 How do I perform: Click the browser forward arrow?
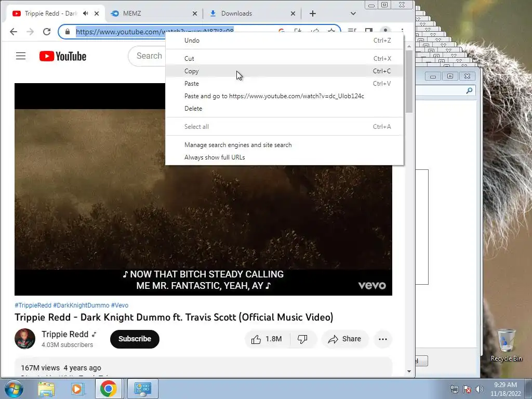click(x=30, y=32)
